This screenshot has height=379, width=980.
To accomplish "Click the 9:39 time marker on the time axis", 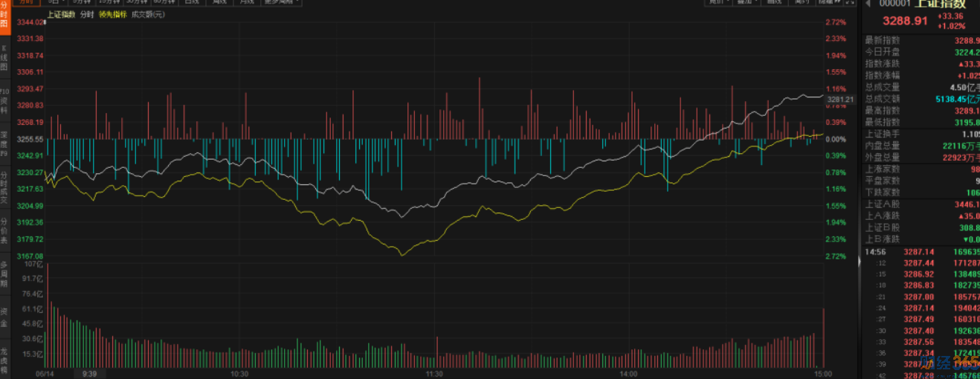I will coord(89,374).
